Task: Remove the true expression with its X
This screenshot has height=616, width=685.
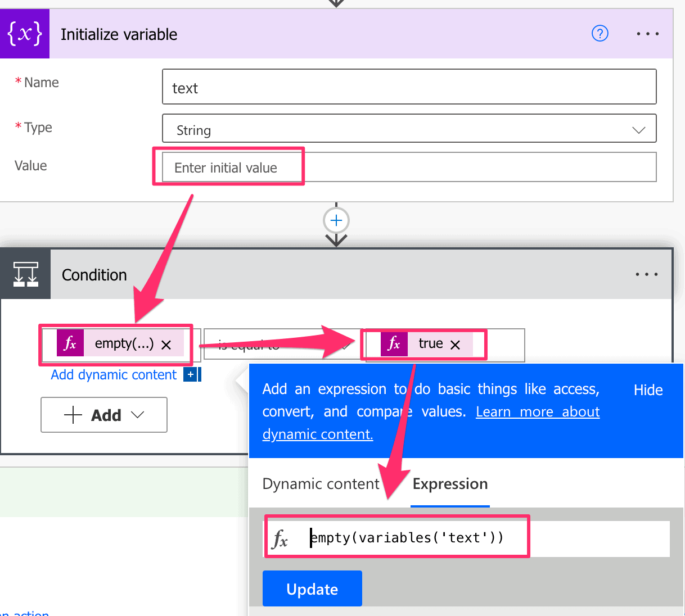Action: (456, 345)
